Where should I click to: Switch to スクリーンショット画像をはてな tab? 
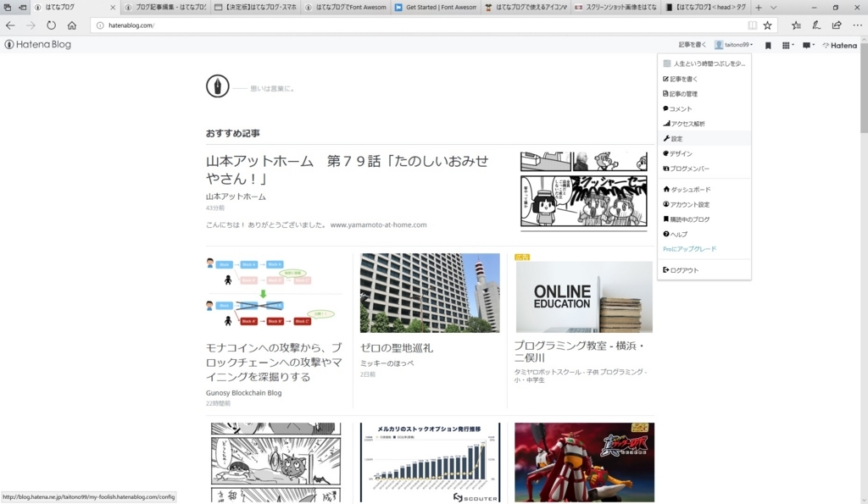point(615,8)
